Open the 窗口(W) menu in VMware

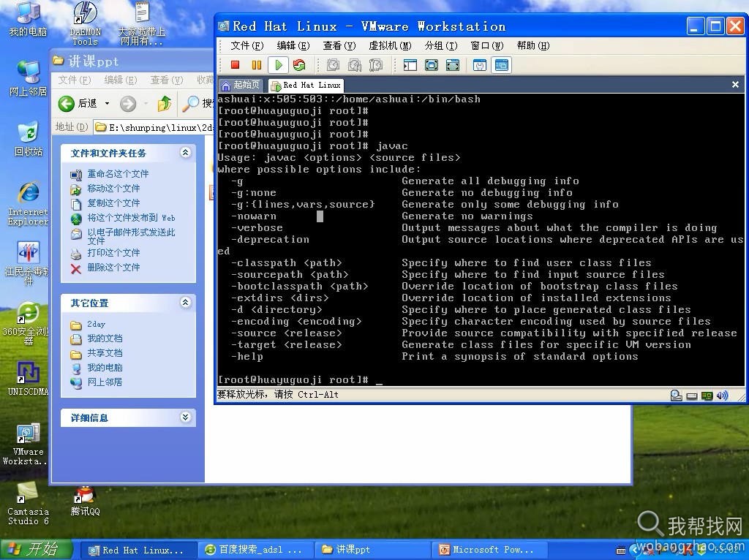coord(486,46)
